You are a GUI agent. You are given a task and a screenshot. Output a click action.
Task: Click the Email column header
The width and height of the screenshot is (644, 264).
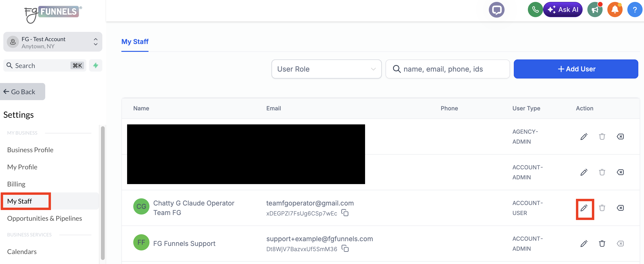[x=273, y=108]
